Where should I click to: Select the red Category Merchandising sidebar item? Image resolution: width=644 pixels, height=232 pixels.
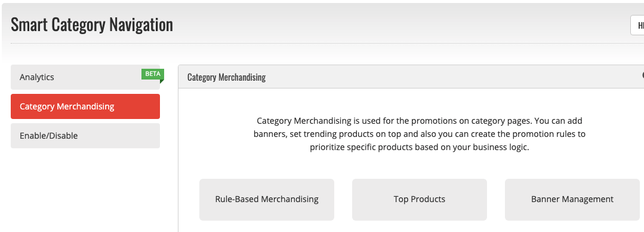(x=85, y=106)
